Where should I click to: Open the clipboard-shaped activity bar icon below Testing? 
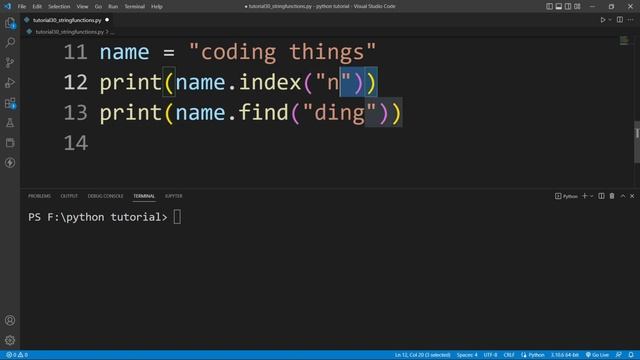point(10,142)
